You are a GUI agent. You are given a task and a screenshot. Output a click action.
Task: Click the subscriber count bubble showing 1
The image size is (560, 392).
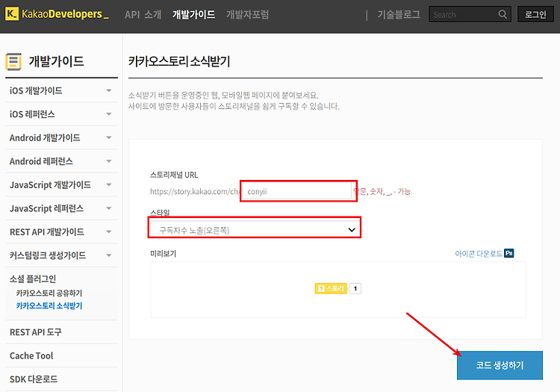point(355,288)
